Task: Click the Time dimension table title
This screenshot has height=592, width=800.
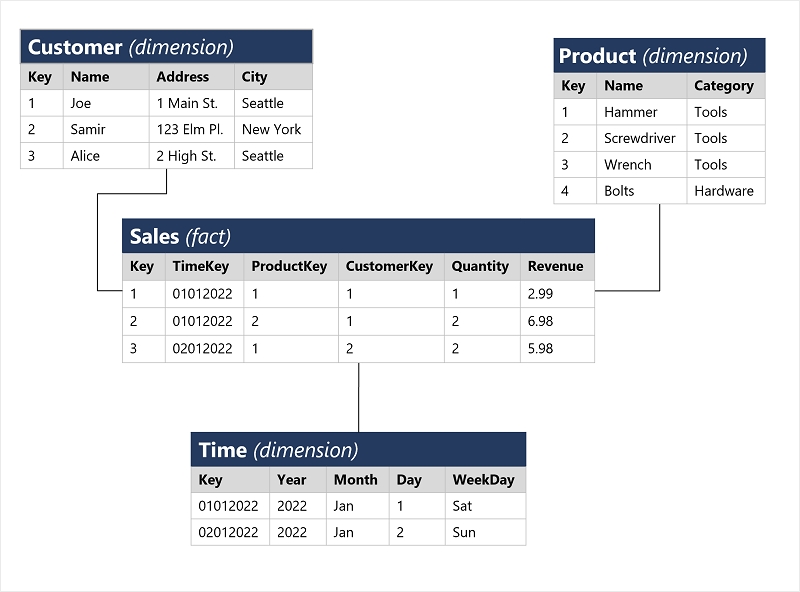Action: click(x=278, y=450)
